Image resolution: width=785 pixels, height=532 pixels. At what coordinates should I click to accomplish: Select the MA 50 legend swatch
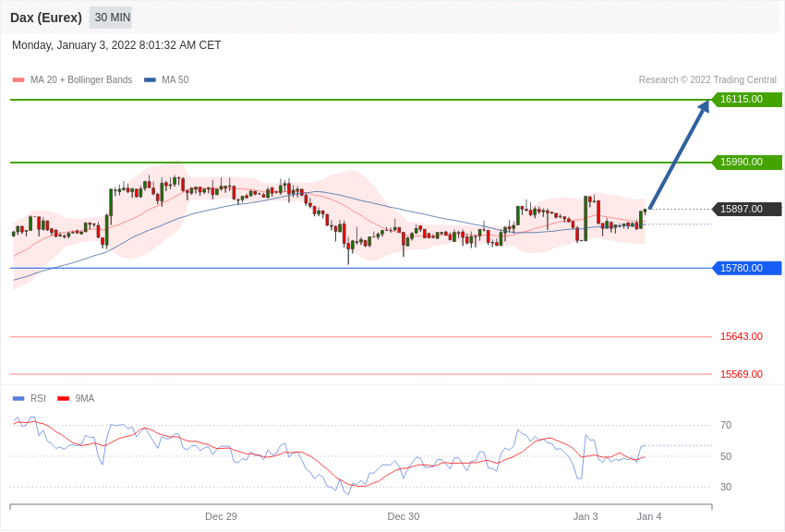(x=150, y=79)
